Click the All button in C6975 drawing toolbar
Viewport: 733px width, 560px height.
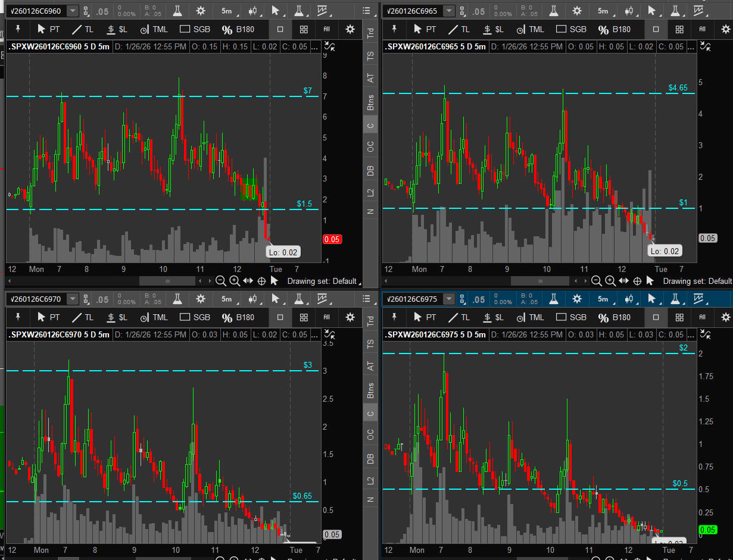[702, 317]
